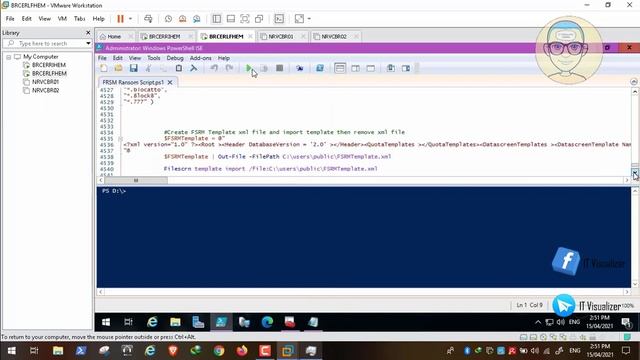
Task: Select NRVCBR01 in the library tree
Action: [x=45, y=82]
